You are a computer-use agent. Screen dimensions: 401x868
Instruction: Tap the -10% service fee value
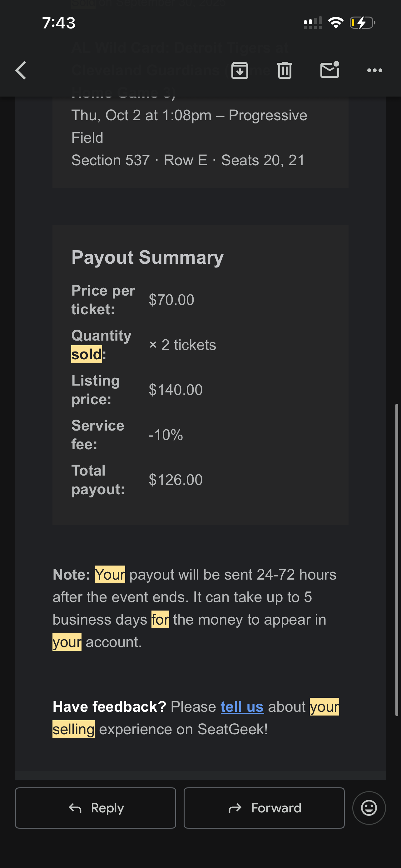pyautogui.click(x=166, y=435)
